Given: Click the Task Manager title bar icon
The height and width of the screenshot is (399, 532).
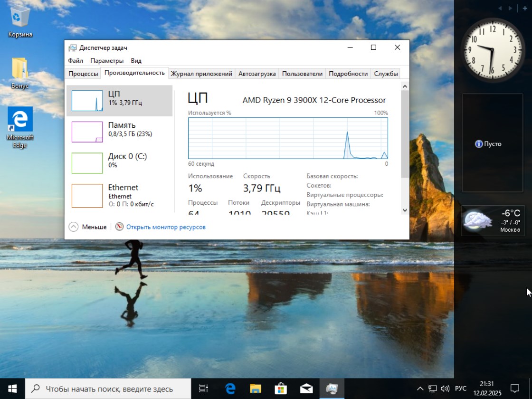Looking at the screenshot, I should [72, 48].
